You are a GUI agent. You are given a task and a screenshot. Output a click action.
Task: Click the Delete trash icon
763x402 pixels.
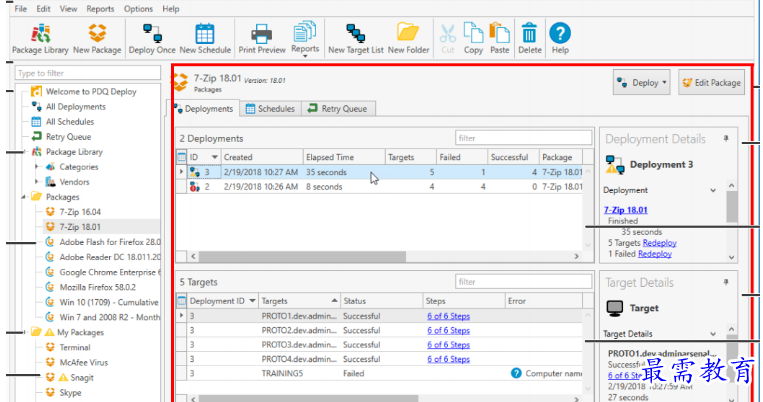[x=529, y=38]
